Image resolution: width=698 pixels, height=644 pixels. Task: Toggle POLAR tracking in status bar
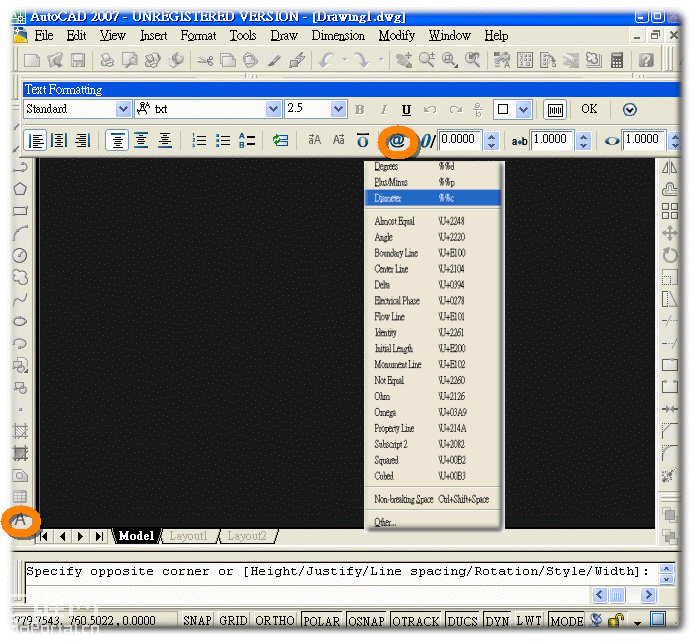(321, 620)
